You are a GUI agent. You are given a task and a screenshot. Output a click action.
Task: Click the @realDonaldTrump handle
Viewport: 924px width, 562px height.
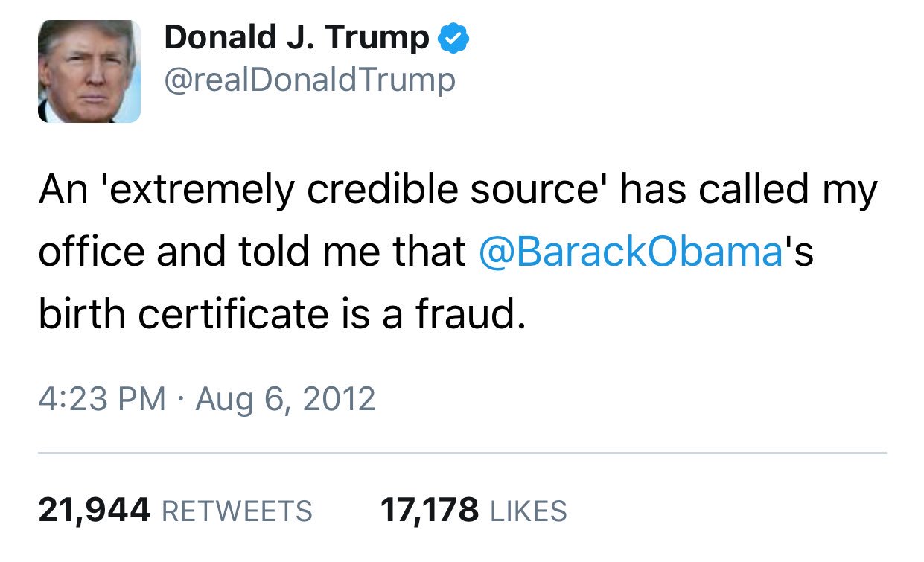(x=310, y=79)
